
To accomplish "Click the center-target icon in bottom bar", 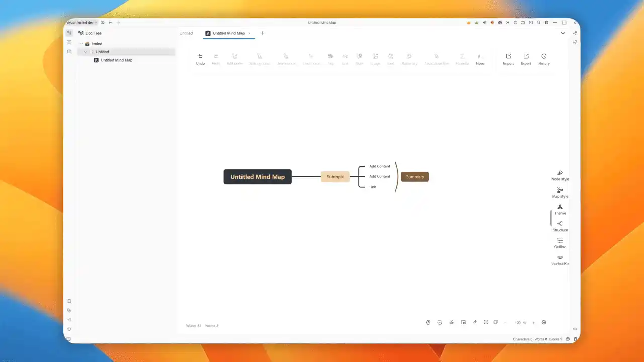I will pyautogui.click(x=440, y=322).
